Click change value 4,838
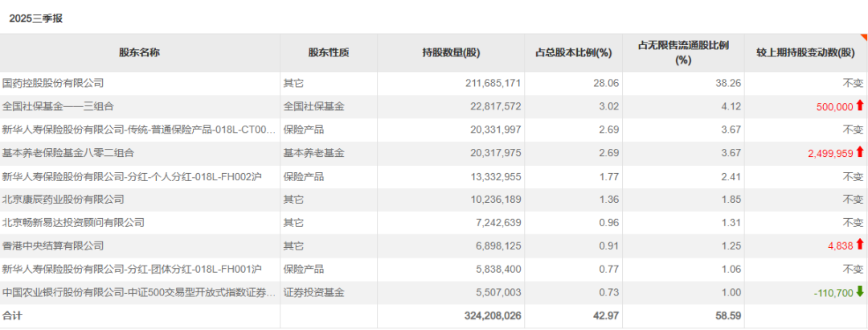 coord(841,245)
